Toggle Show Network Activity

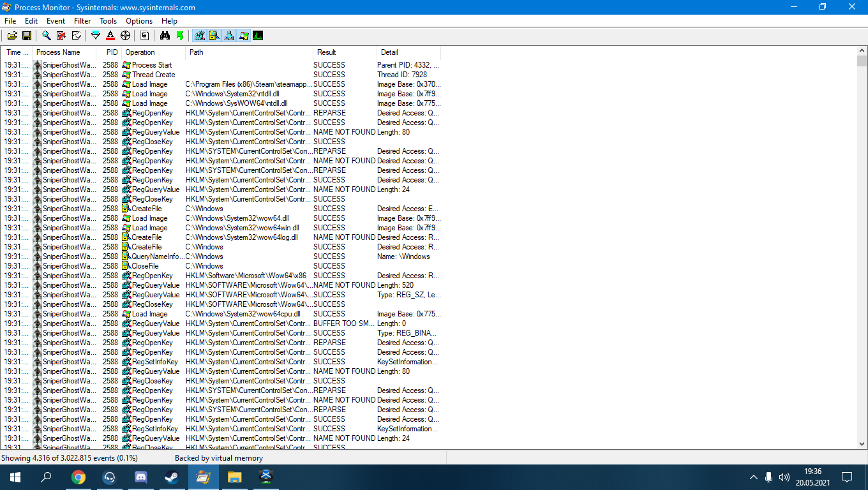tap(228, 36)
